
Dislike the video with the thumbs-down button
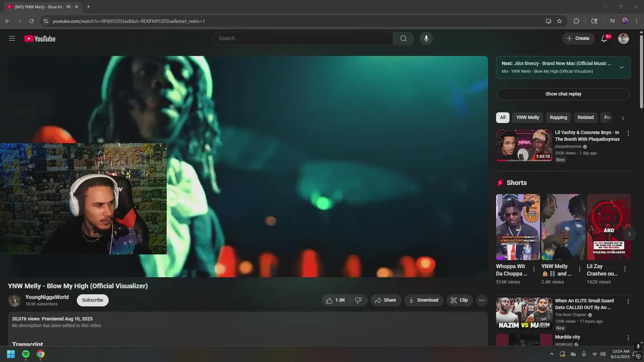(x=359, y=300)
